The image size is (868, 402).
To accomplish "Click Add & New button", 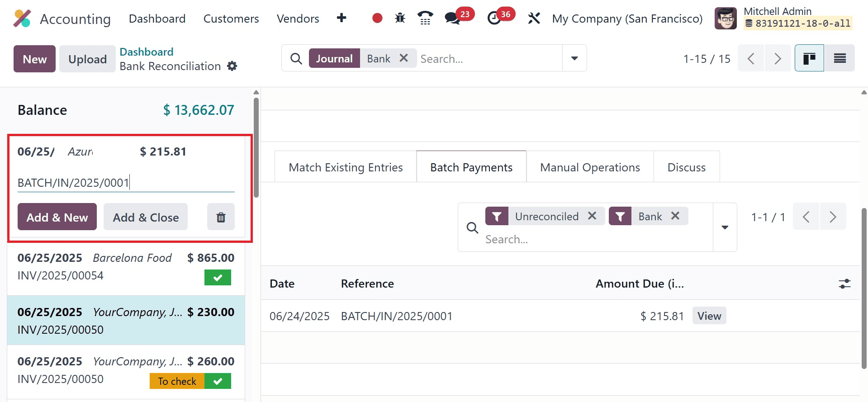I will (57, 217).
